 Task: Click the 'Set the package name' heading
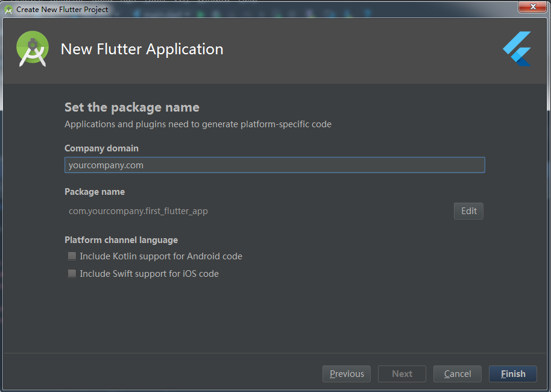pos(132,107)
